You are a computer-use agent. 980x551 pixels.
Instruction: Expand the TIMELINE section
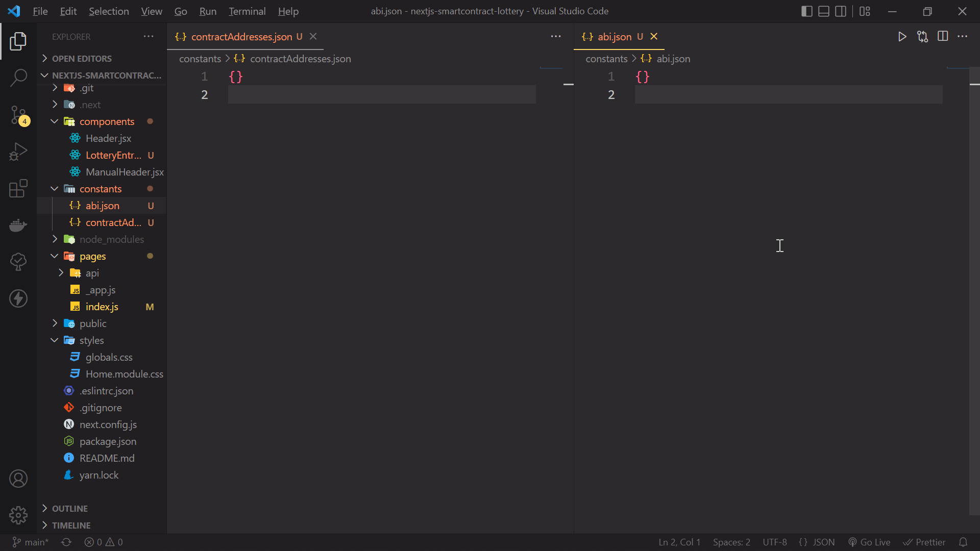point(102,525)
